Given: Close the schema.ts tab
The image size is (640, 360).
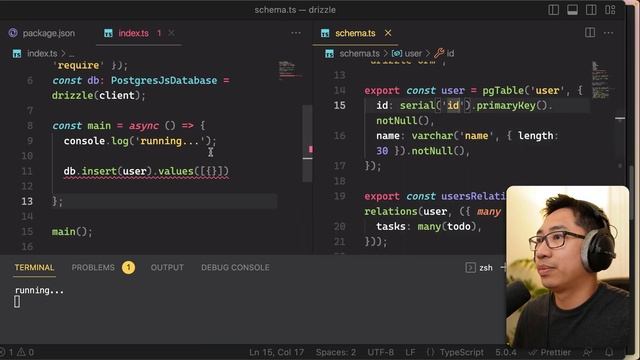Looking at the screenshot, I should click(388, 33).
